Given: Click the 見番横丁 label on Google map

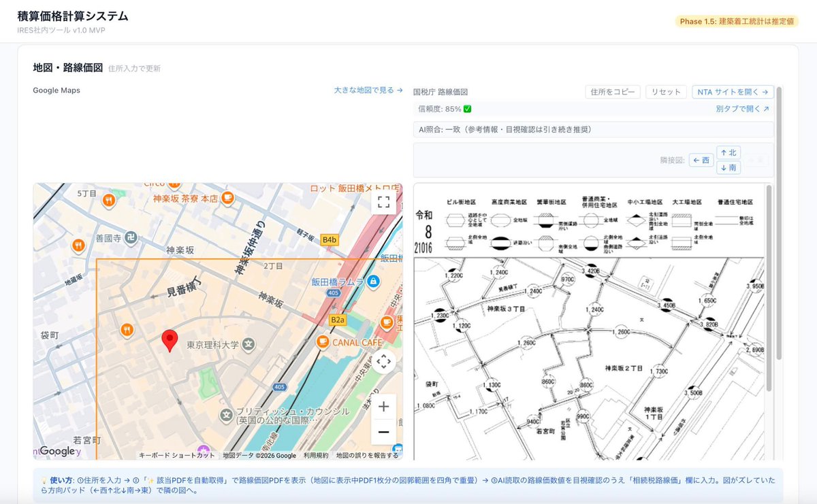Looking at the screenshot, I should click(185, 288).
